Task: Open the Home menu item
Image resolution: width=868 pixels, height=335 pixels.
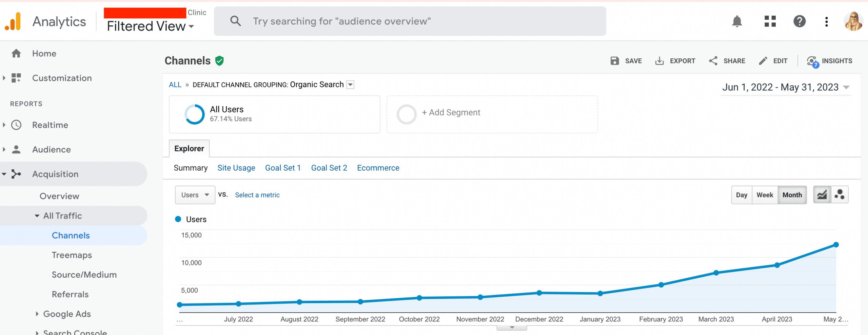Action: [x=44, y=54]
